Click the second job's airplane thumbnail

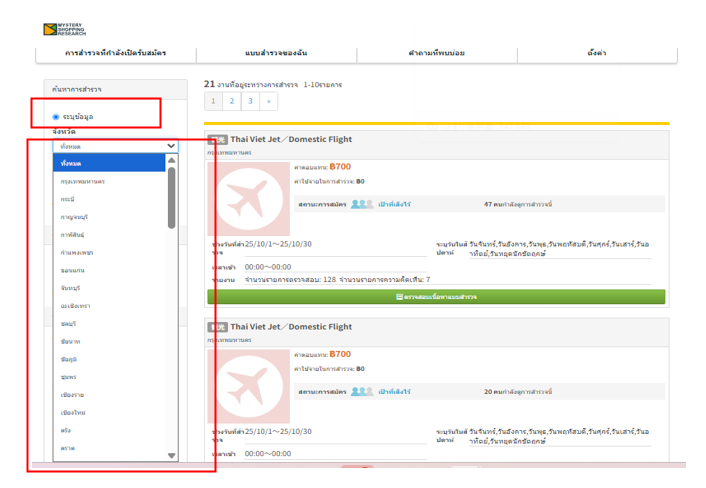pyautogui.click(x=249, y=386)
